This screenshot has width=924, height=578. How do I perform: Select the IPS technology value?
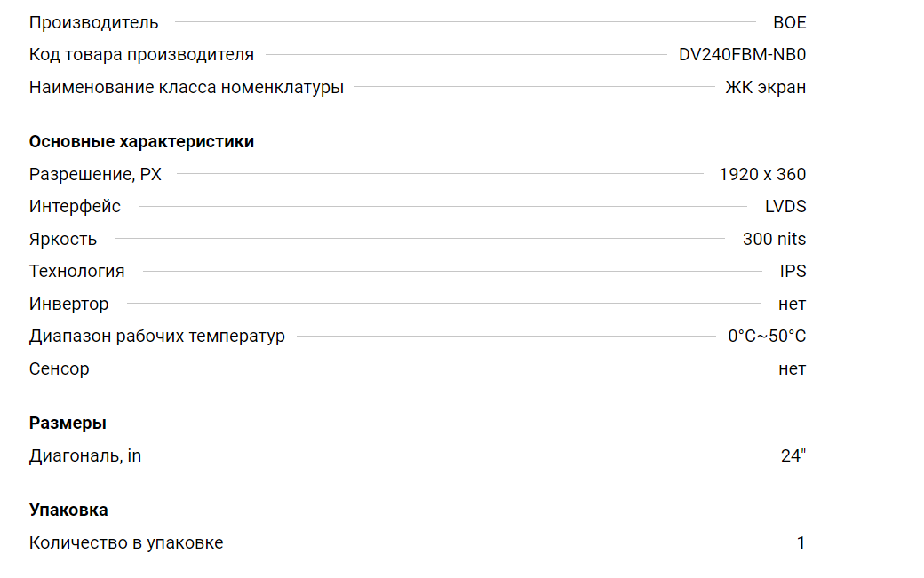pyautogui.click(x=793, y=272)
